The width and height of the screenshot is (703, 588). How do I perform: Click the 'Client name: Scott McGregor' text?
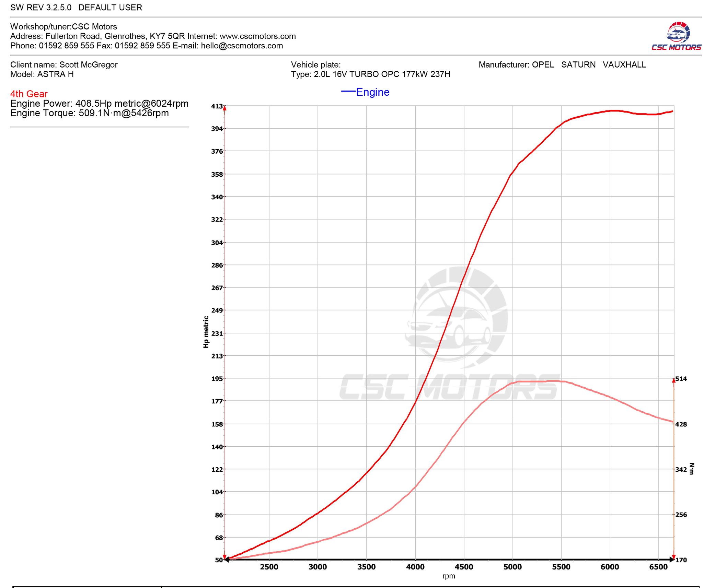(x=64, y=65)
